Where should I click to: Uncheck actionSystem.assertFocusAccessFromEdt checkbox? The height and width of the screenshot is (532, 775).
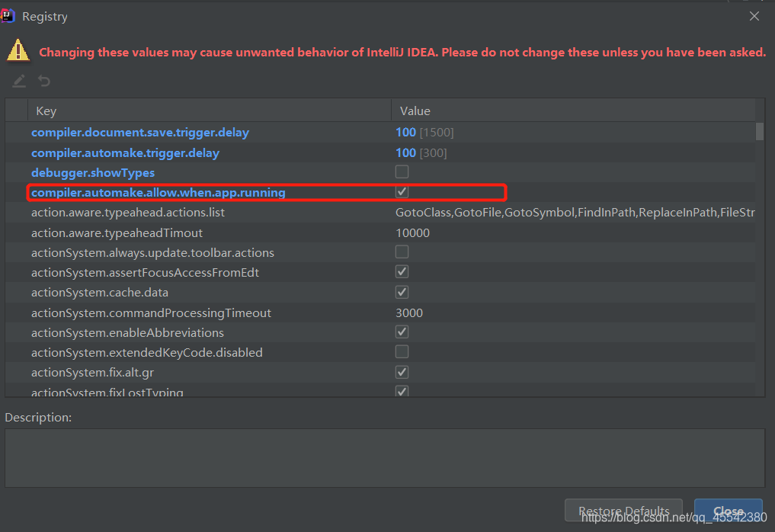(402, 272)
